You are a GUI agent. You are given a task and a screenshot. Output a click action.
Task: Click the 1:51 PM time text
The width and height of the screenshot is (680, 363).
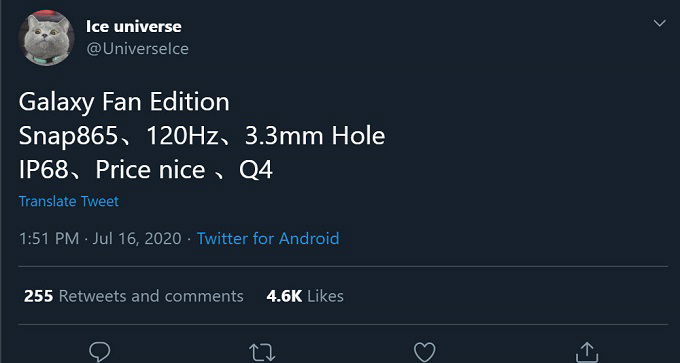[x=49, y=239]
